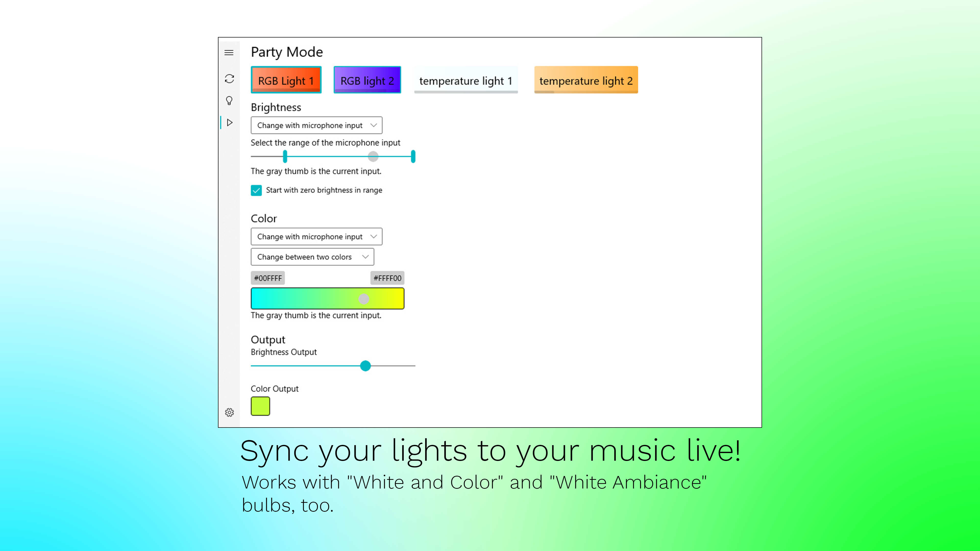Click the sync/refresh icon in sidebar

coord(229,79)
